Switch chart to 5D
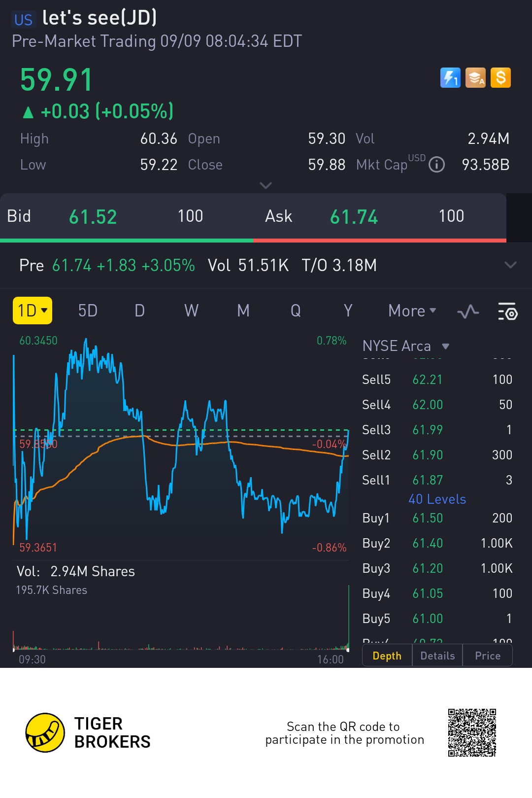532x798 pixels. [x=88, y=311]
